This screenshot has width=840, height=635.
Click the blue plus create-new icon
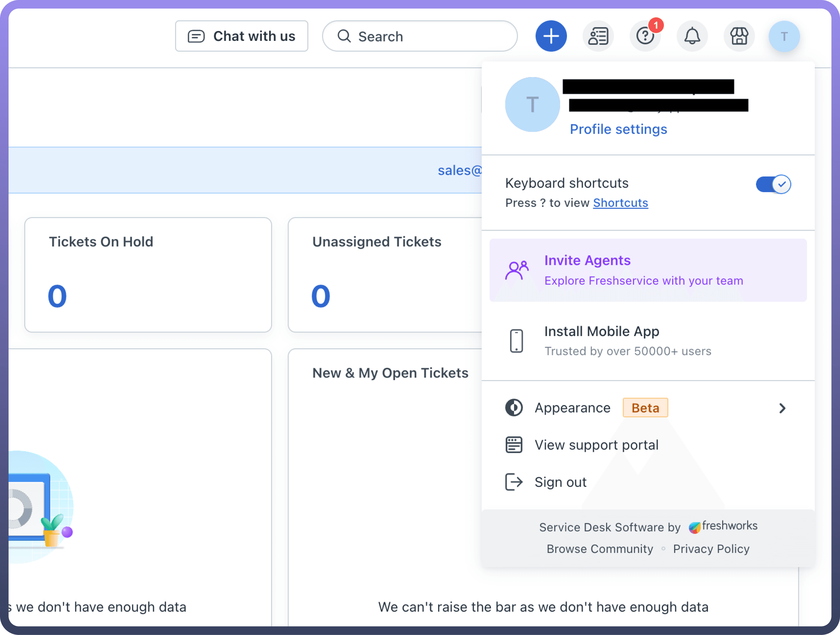click(x=551, y=36)
